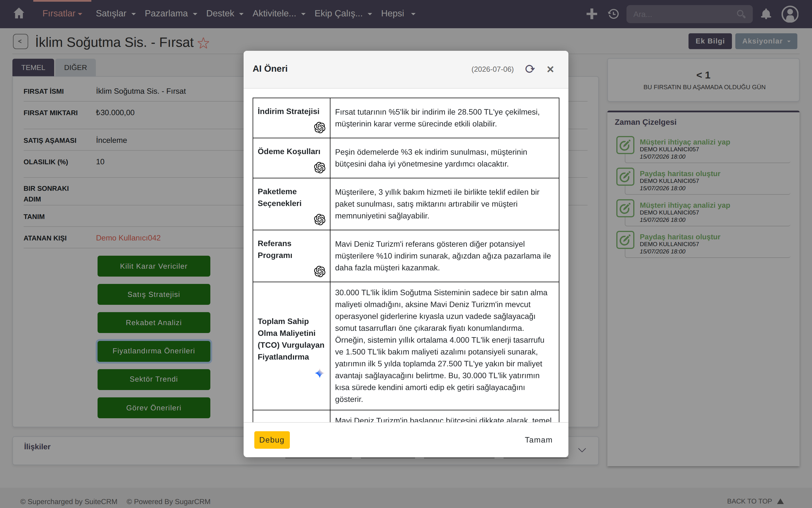Open second Paydaş haritası oluştur task icon
The image size is (812, 508).
[625, 240]
